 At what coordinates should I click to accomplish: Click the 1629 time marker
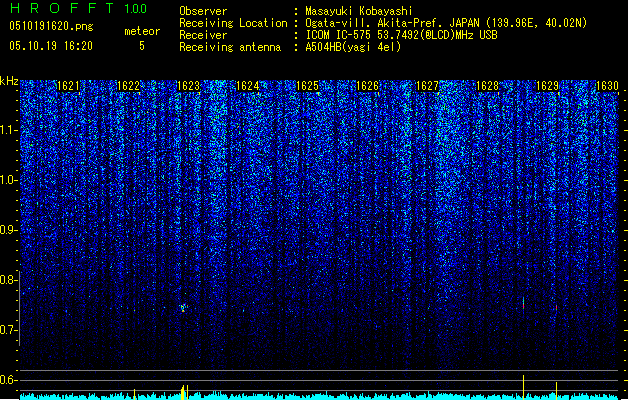[548, 86]
